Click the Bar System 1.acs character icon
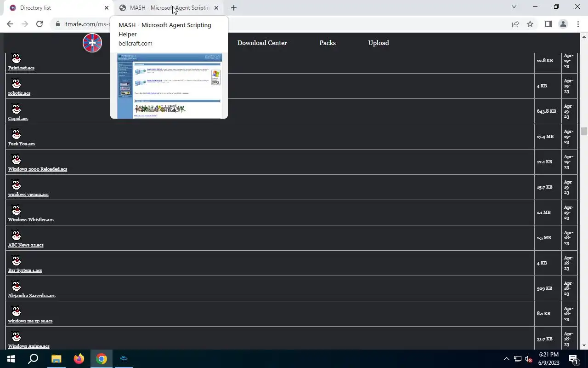Screen dimensions: 588x368 (16, 261)
